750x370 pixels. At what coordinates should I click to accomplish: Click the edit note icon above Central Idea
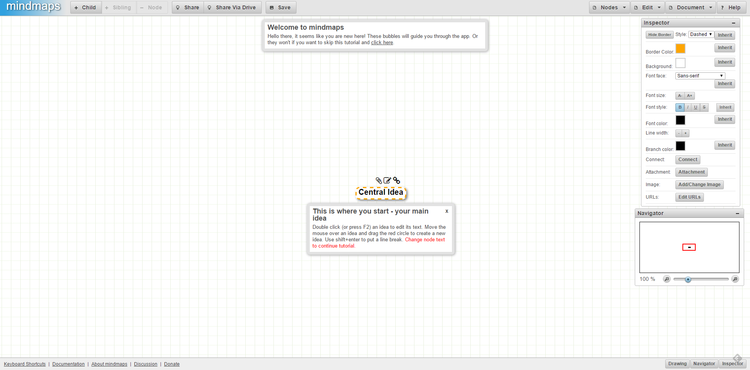387,180
